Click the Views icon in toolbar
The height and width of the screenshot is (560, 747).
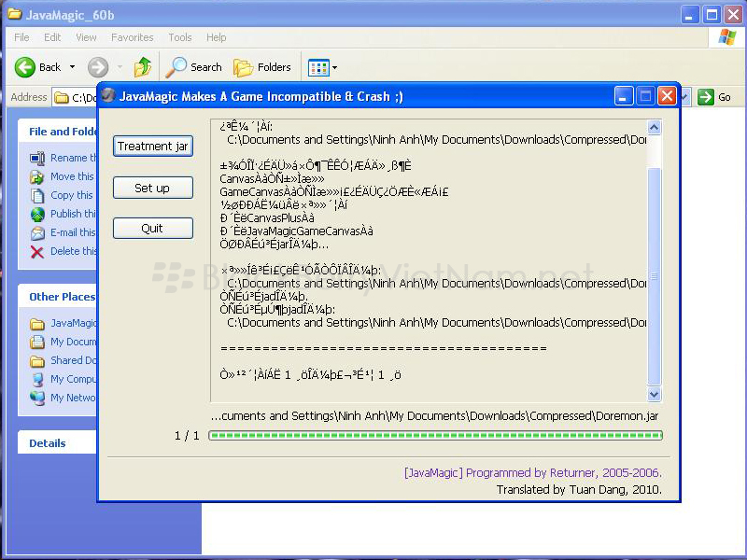tap(318, 67)
